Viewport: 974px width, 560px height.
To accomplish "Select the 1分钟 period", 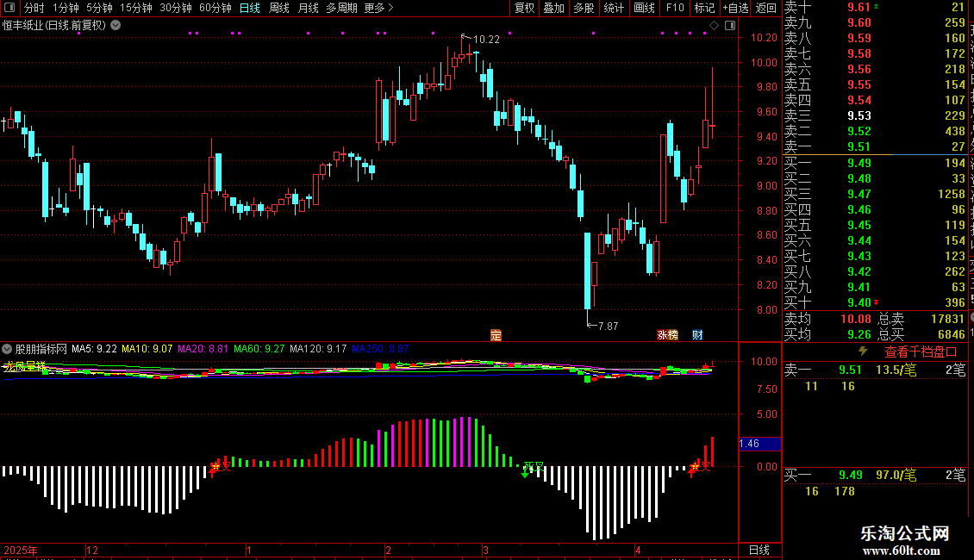I will point(66,8).
